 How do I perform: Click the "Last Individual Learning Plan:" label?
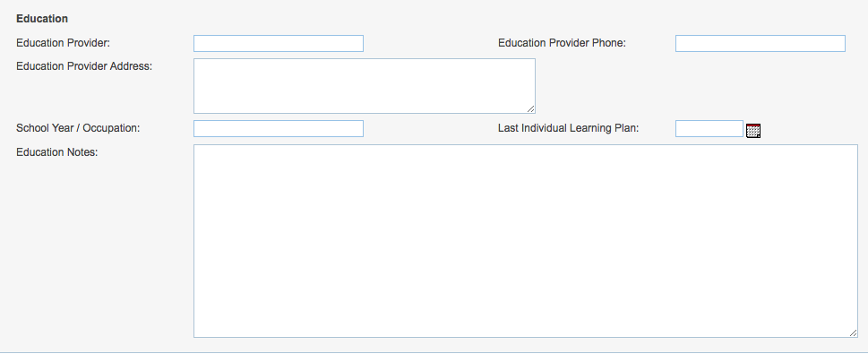tap(569, 128)
